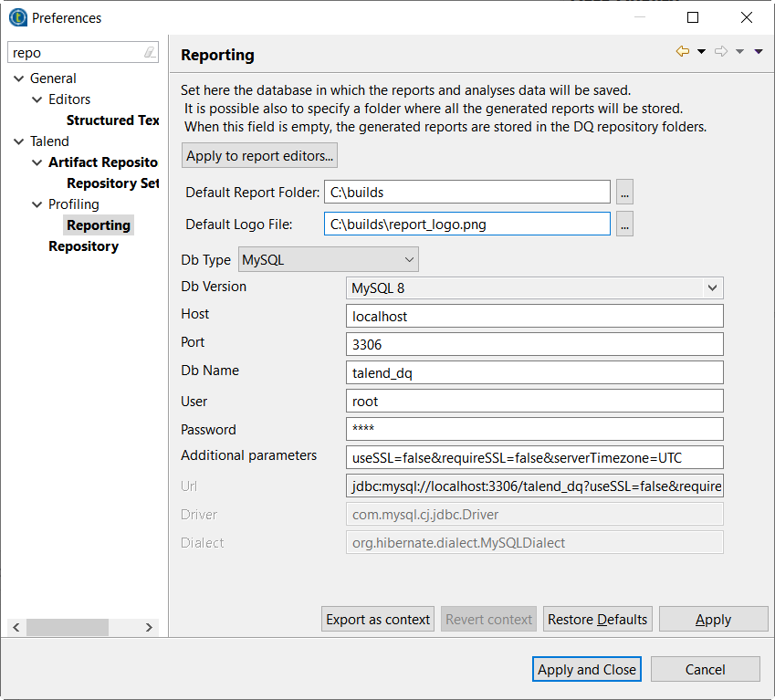Click Apply to report editors button
This screenshot has width=775, height=700.
coord(260,156)
